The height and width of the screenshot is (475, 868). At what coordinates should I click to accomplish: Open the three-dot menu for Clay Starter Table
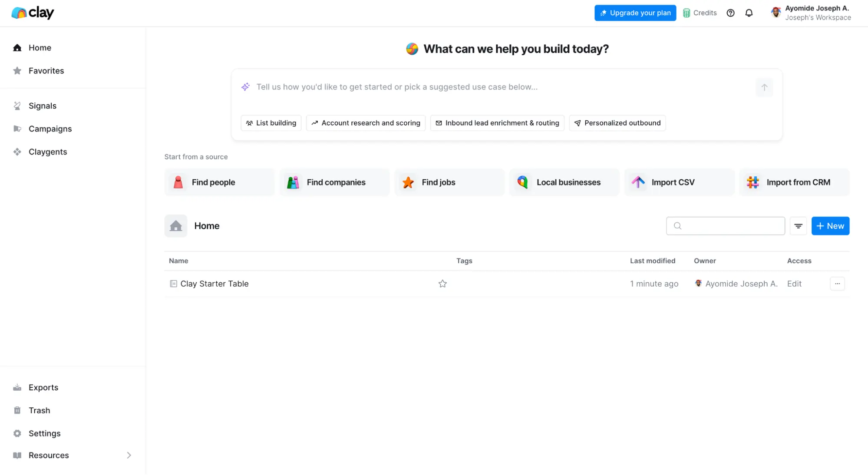pos(837,284)
